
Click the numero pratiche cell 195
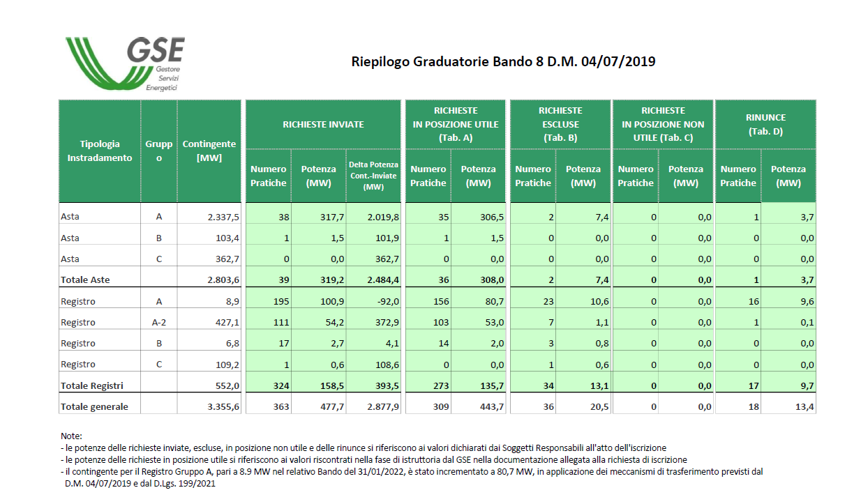[281, 301]
